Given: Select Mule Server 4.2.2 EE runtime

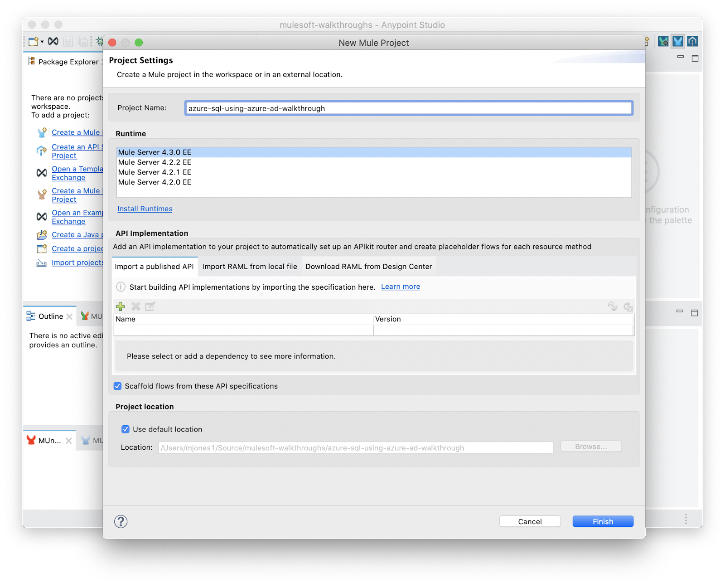Looking at the screenshot, I should [155, 162].
